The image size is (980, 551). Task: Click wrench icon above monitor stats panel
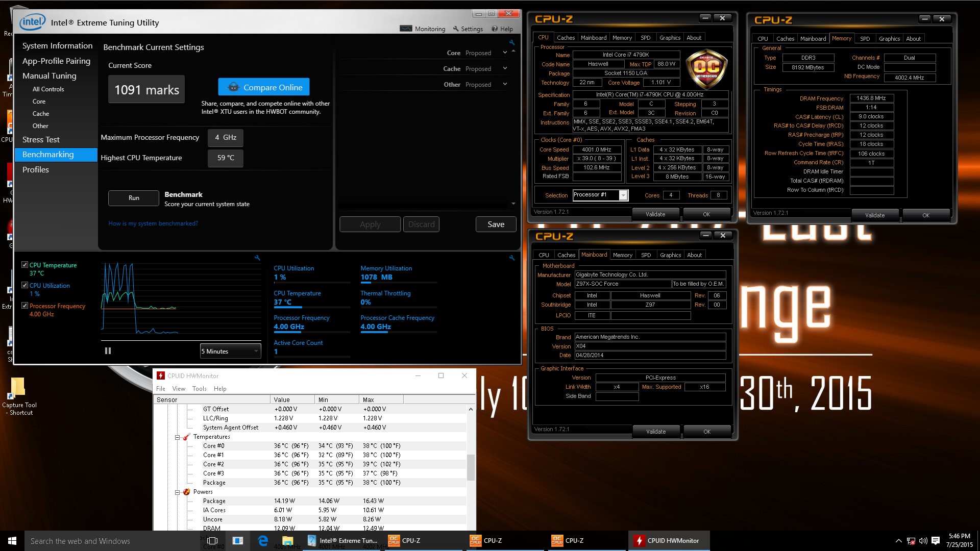pyautogui.click(x=512, y=258)
